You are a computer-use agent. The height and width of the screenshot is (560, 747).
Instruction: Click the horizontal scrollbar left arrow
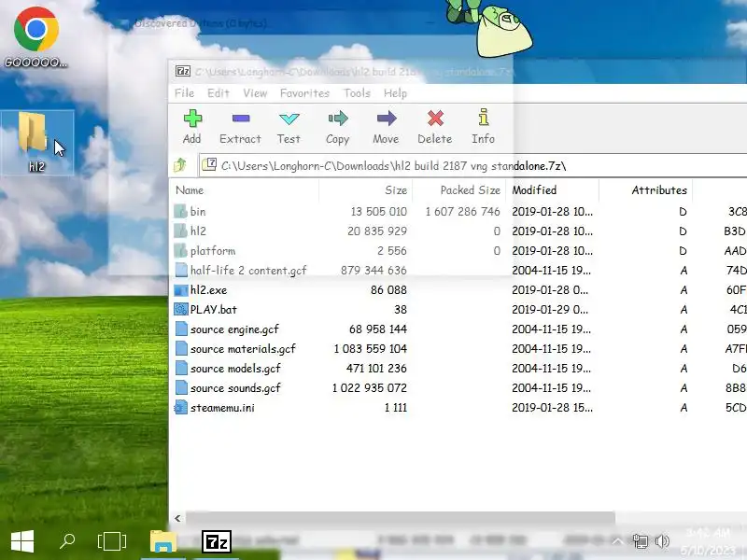pyautogui.click(x=177, y=518)
